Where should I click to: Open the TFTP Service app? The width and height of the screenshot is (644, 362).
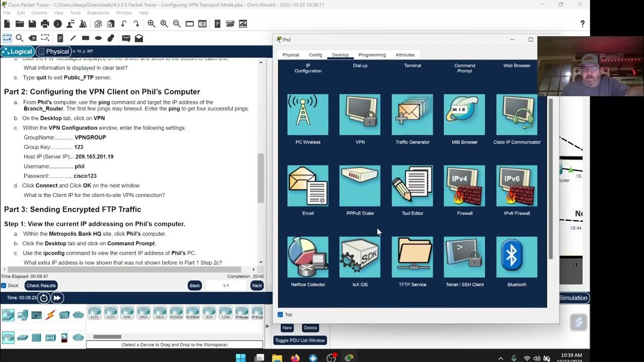413,257
